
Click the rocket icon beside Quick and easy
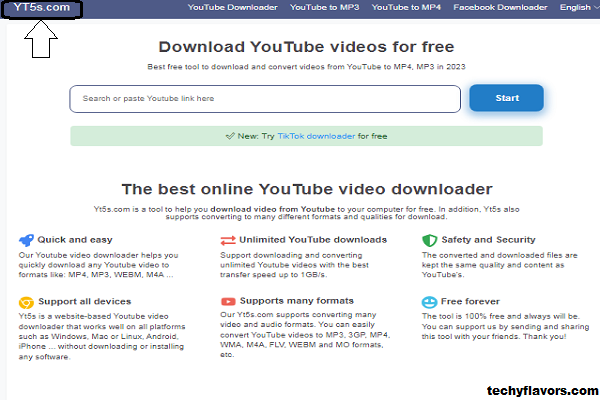coord(26,240)
